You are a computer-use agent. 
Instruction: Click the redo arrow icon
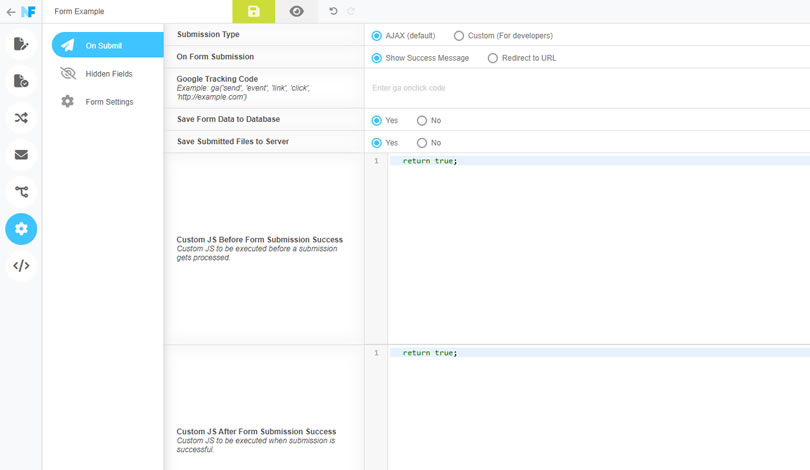point(351,11)
